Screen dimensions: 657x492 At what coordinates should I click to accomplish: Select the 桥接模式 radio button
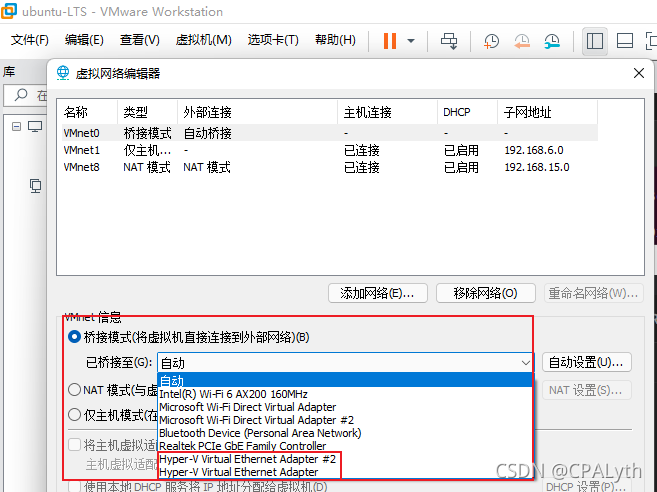point(74,337)
